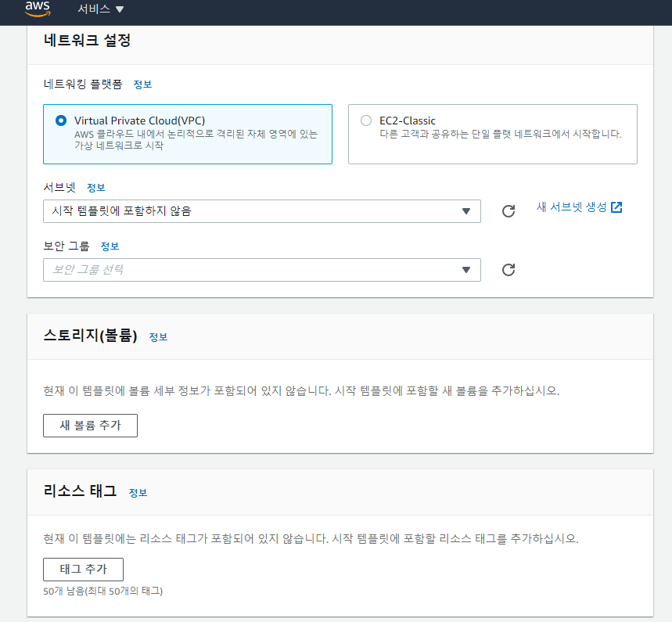Click 태그 추가 button
Image resolution: width=672 pixels, height=622 pixels.
click(83, 570)
